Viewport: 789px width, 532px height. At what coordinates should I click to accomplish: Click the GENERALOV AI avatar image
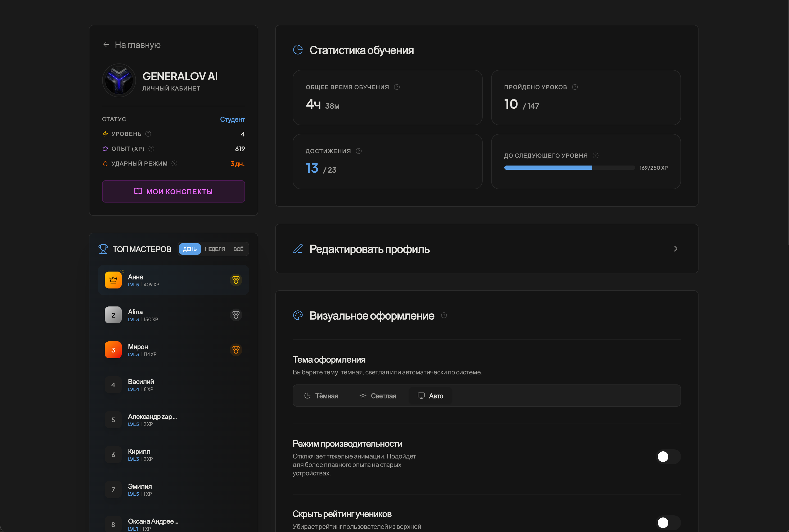pyautogui.click(x=119, y=80)
